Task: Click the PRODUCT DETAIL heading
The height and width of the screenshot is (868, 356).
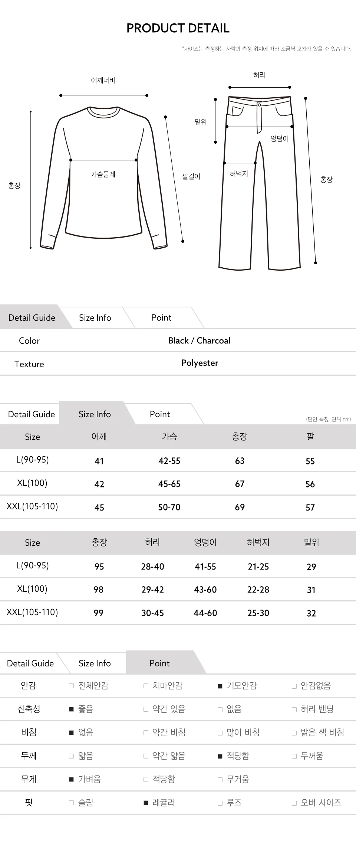Action: click(178, 28)
